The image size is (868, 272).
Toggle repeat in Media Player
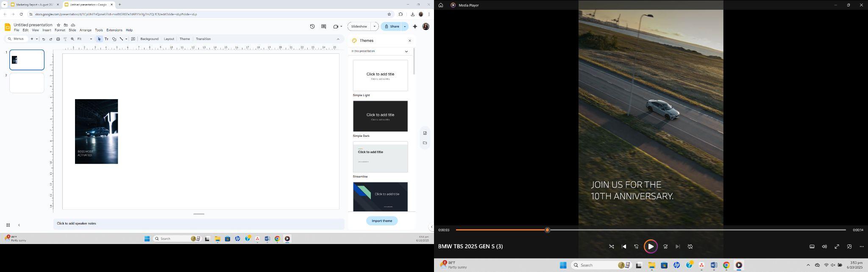point(690,247)
